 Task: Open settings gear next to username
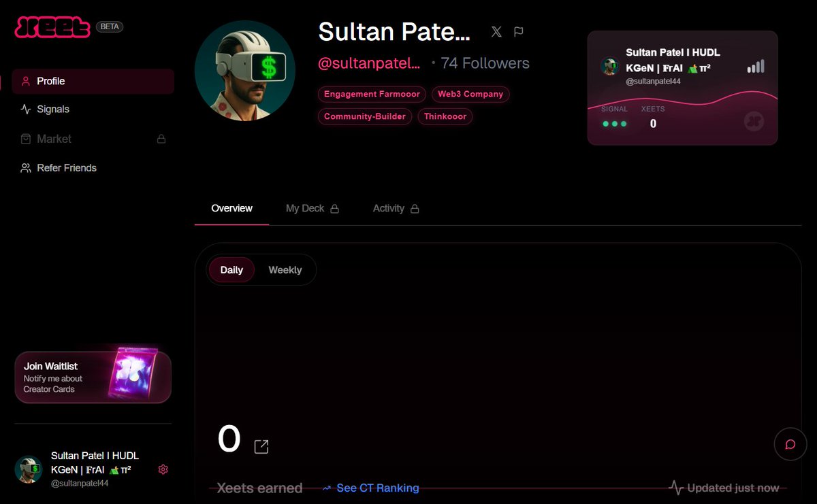(163, 469)
